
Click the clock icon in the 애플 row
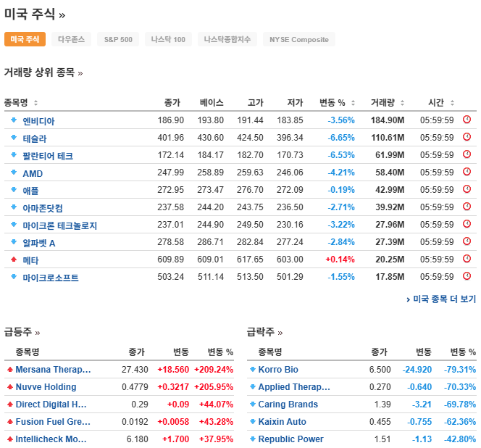coord(467,189)
